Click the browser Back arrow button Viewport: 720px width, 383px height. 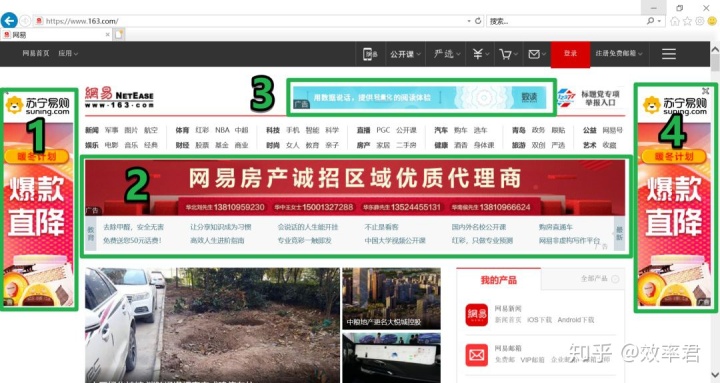pyautogui.click(x=9, y=21)
